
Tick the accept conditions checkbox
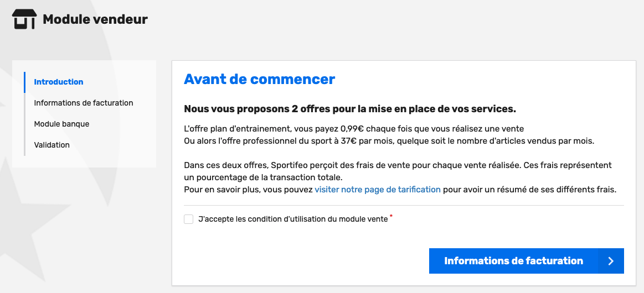point(188,219)
